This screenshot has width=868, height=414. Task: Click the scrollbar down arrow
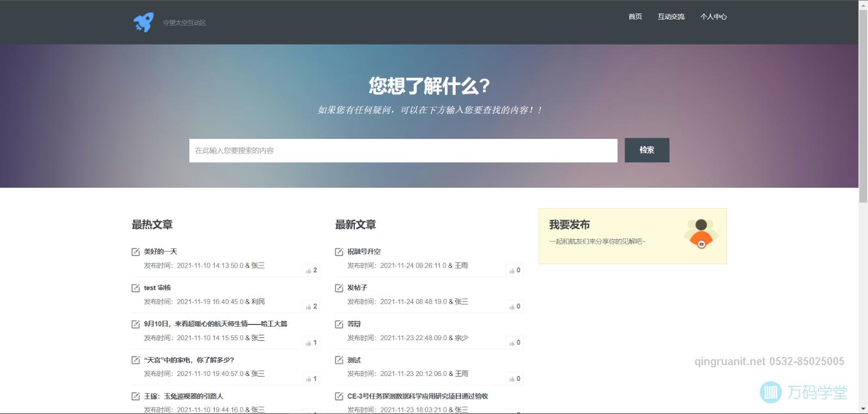863,409
